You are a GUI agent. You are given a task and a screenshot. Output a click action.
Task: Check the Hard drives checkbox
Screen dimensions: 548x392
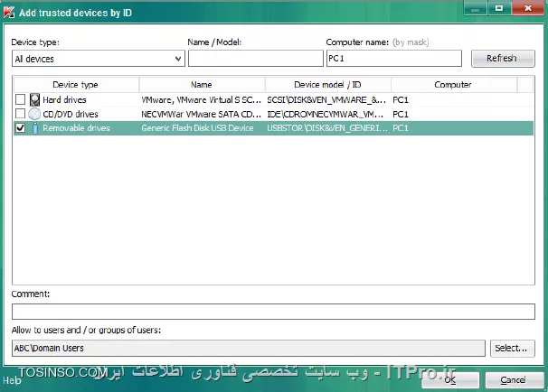(20, 99)
